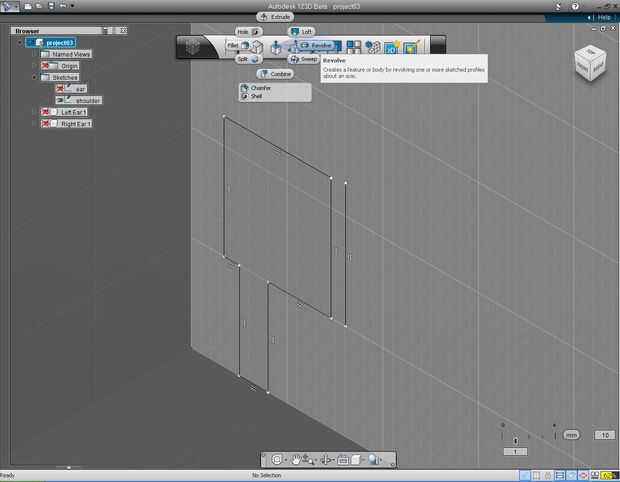This screenshot has height=482, width=620.
Task: Open the Orbit options dropdown arrow
Action: [x=285, y=460]
